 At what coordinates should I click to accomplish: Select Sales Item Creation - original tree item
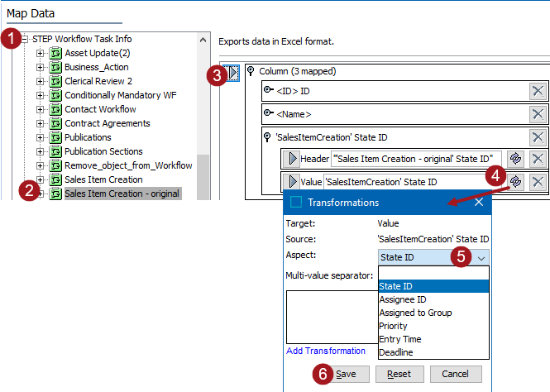(x=122, y=194)
